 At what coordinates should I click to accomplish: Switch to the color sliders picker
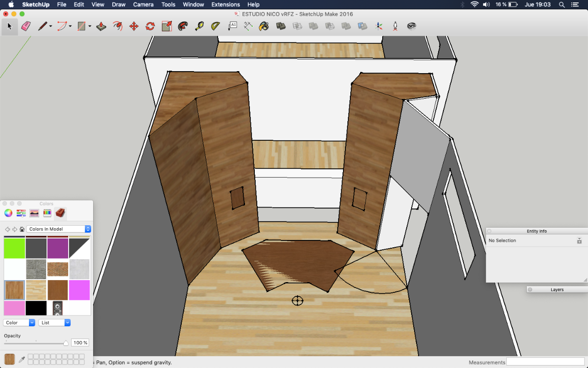pos(21,213)
